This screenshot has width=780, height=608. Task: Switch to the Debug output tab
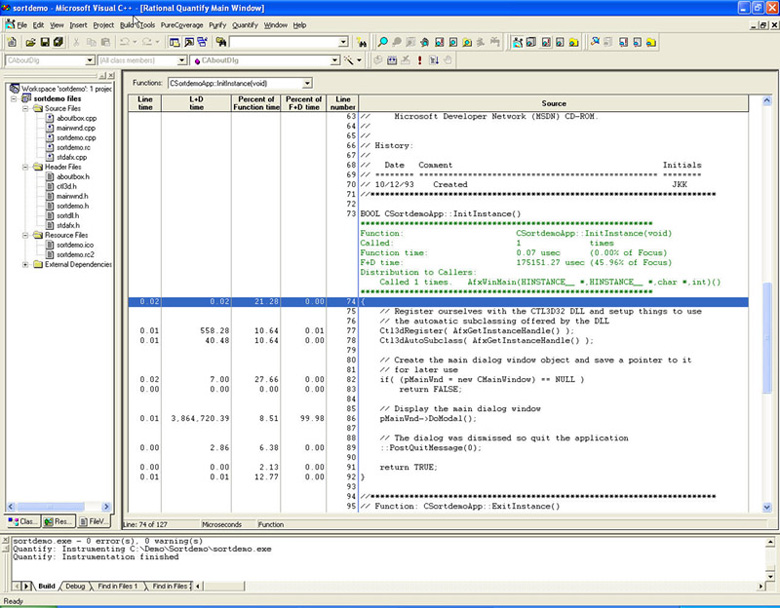pyautogui.click(x=76, y=586)
